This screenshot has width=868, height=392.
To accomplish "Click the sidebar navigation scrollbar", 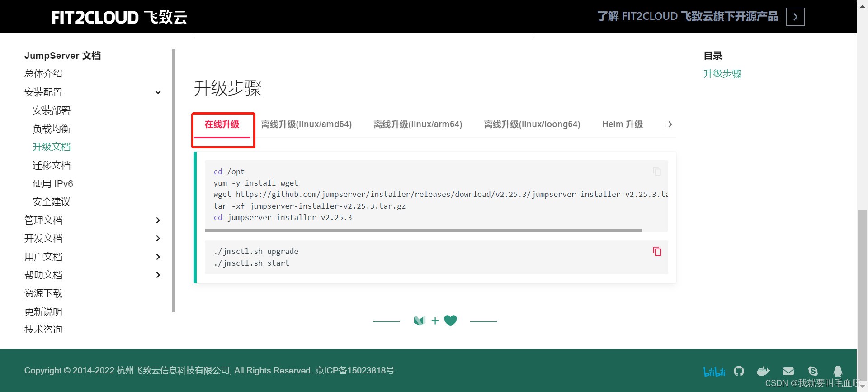I will coord(174,181).
